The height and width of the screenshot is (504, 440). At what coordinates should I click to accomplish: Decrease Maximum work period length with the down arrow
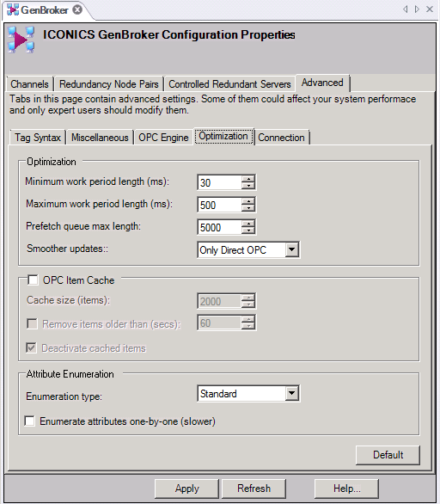[x=248, y=208]
